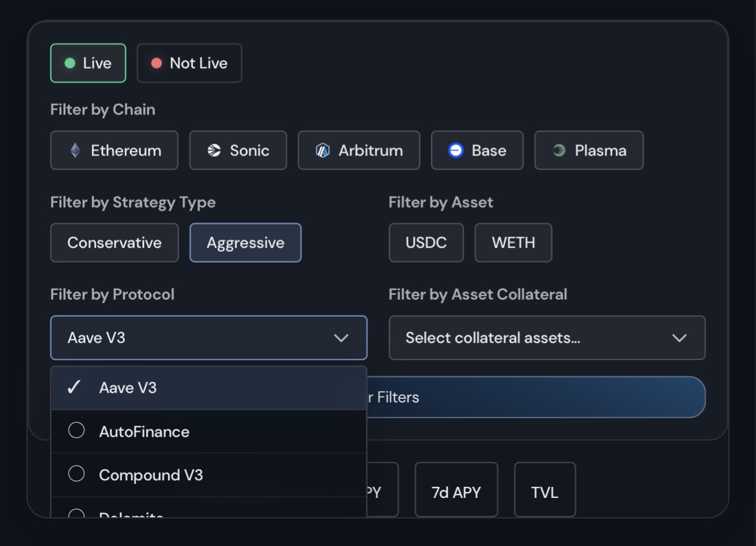Select the AutoFinance radio button
Viewport: 756px width, 546px height.
(76, 430)
